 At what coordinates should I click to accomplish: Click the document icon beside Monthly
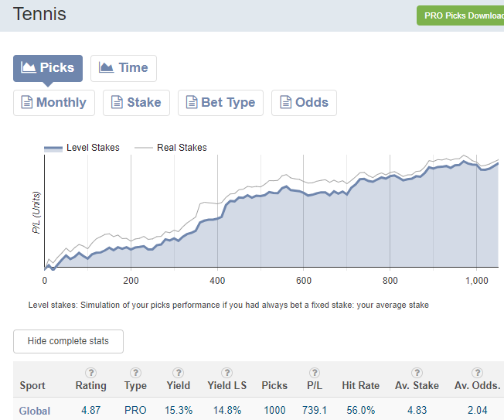(27, 102)
